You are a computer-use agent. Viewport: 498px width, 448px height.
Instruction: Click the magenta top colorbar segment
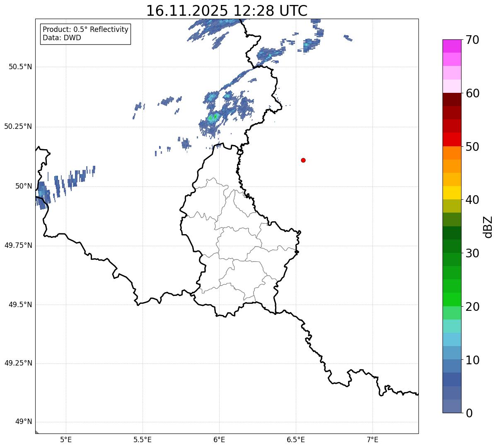(x=452, y=46)
